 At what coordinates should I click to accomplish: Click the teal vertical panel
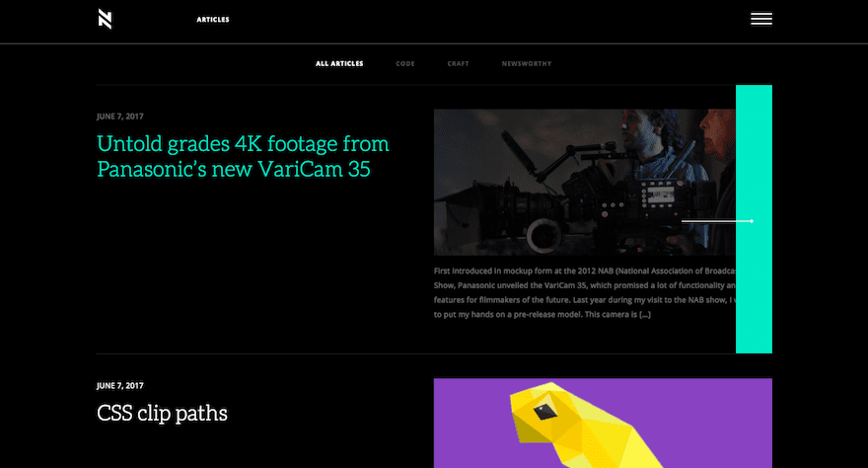(754, 219)
